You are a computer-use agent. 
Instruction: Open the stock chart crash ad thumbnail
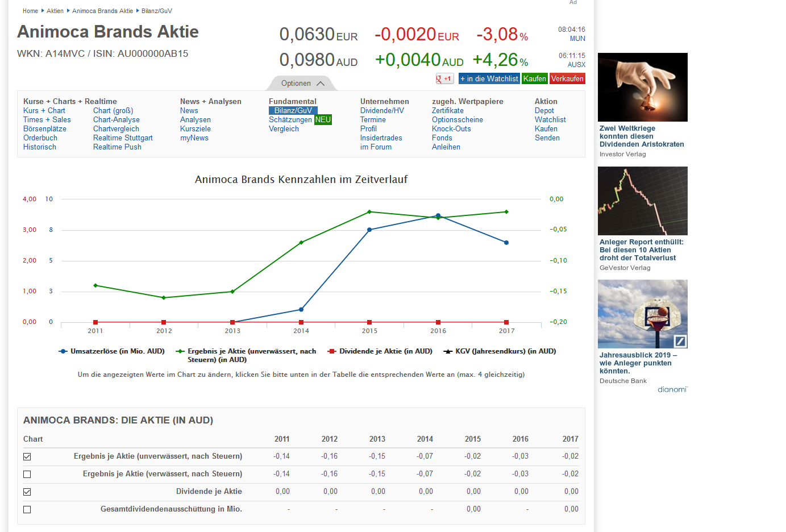642,201
